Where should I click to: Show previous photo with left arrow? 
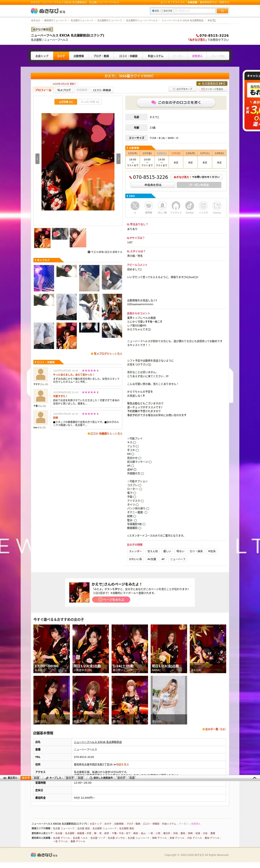click(37, 158)
